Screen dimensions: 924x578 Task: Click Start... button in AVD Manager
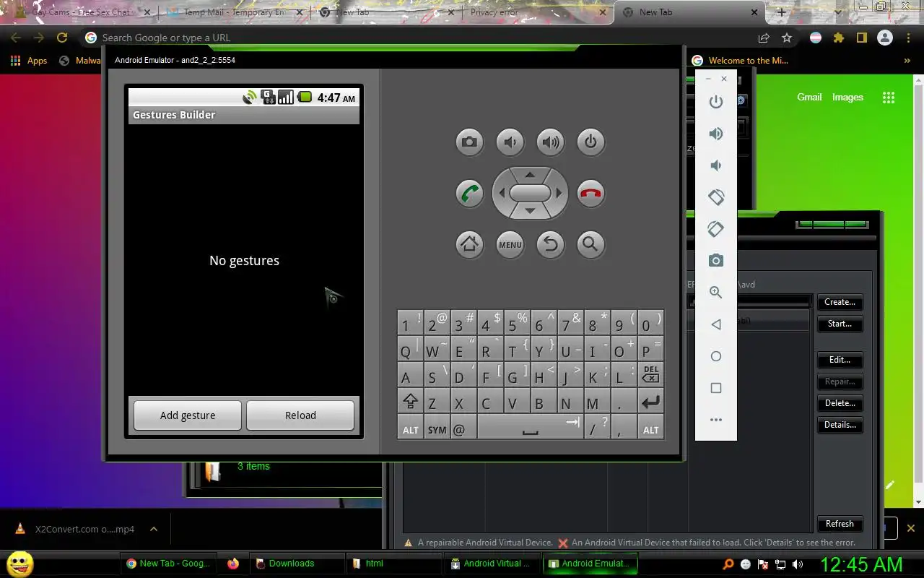tap(840, 324)
